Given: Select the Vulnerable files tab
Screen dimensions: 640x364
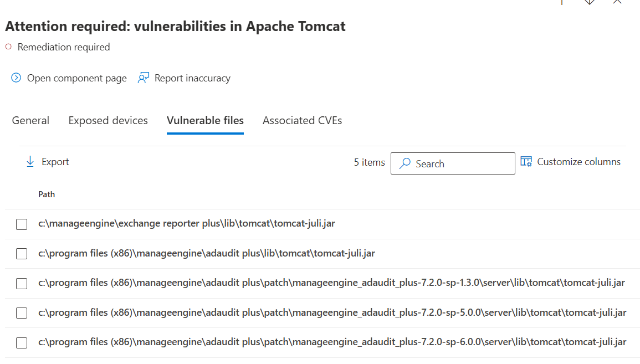Looking at the screenshot, I should click(x=205, y=120).
